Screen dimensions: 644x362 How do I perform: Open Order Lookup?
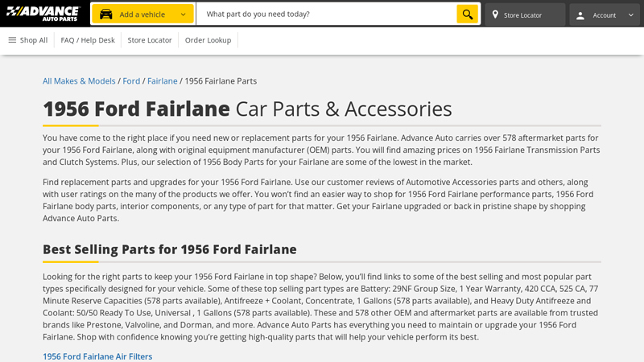[208, 40]
